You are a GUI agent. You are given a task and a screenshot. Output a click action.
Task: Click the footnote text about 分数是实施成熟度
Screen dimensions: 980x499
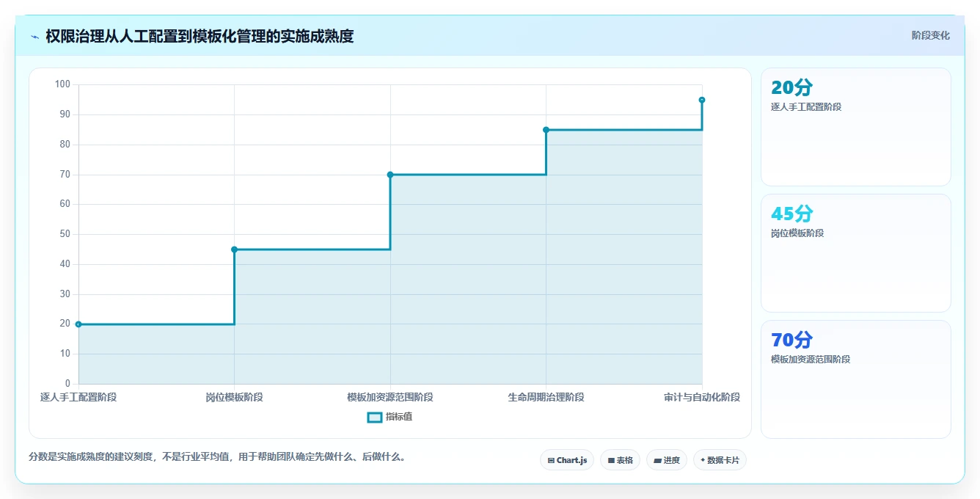click(217, 456)
